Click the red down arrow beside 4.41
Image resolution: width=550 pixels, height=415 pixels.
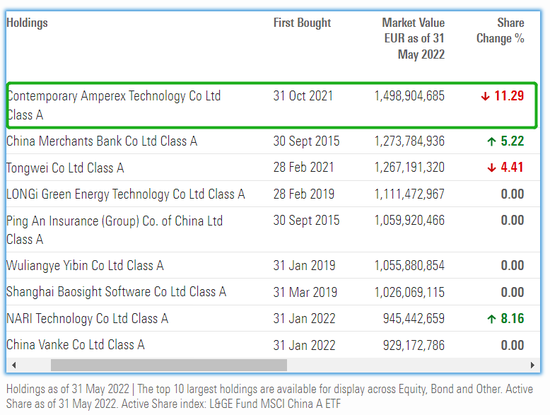tap(491, 168)
